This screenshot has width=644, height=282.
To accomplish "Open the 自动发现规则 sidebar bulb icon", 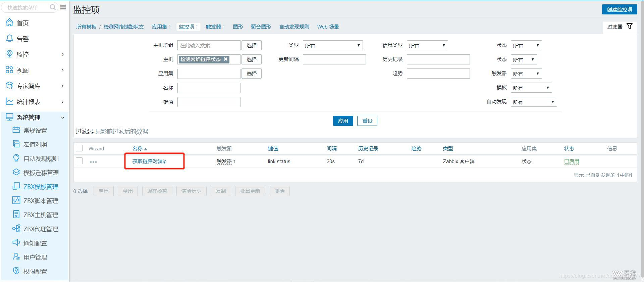I will [x=16, y=158].
